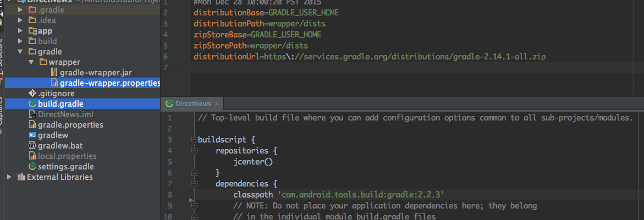
Task: Click the gradlew shell script icon
Action: [x=32, y=135]
